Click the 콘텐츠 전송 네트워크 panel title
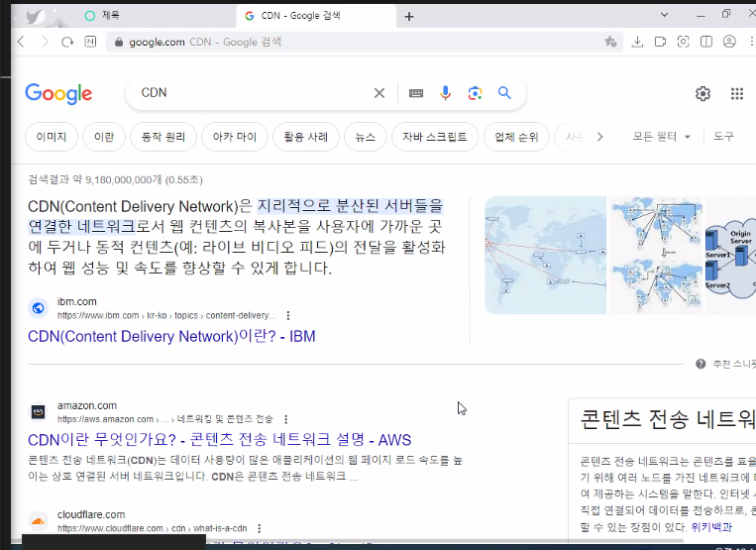The image size is (756, 550). 667,419
